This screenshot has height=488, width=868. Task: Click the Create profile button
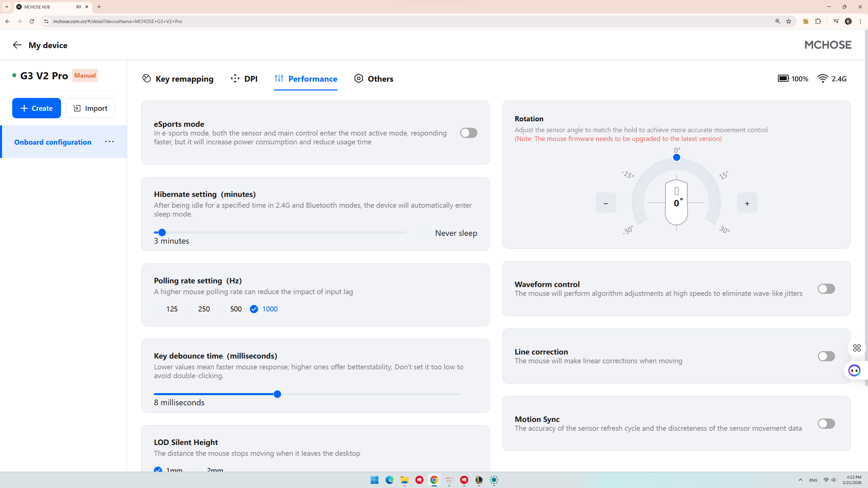37,108
